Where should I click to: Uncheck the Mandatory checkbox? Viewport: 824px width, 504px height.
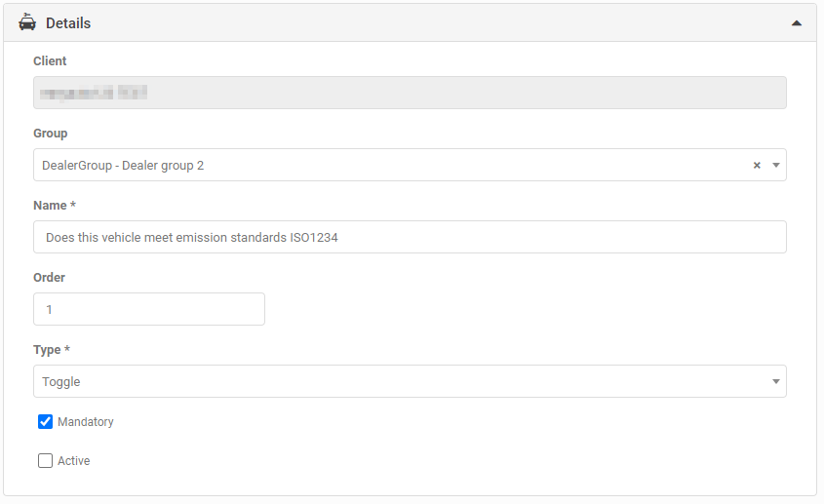(x=45, y=422)
